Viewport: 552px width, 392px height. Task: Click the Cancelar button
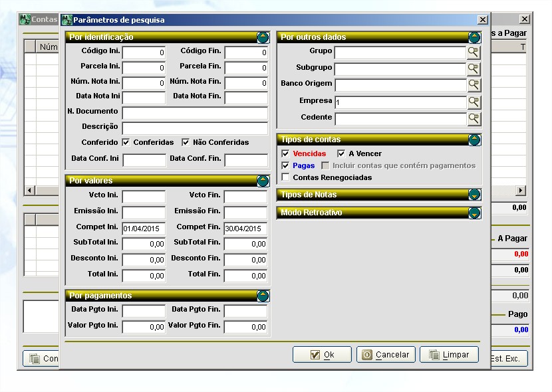[x=386, y=355]
